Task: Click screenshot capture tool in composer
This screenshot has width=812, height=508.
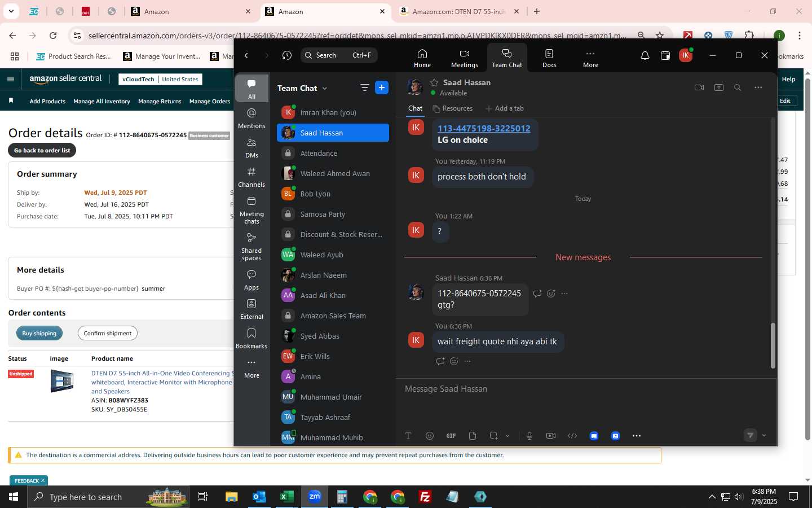Action: point(494,436)
